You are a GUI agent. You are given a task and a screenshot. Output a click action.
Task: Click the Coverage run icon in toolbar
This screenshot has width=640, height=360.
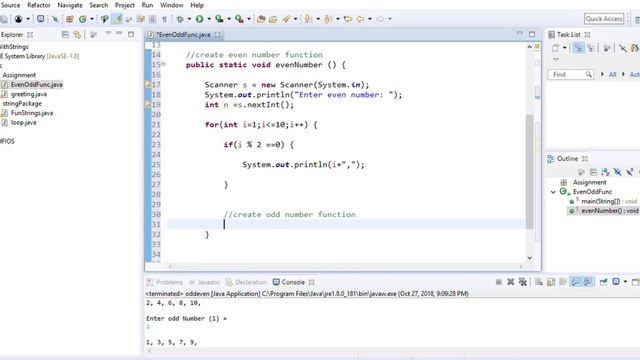coord(219,19)
